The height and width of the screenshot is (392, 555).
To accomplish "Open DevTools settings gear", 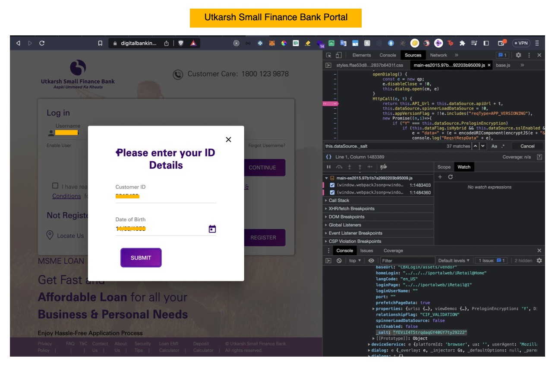I will pos(518,55).
